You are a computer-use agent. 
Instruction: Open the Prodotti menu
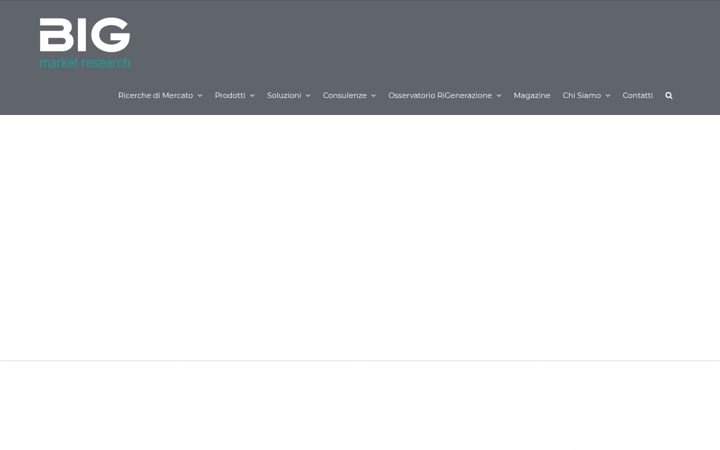click(230, 96)
